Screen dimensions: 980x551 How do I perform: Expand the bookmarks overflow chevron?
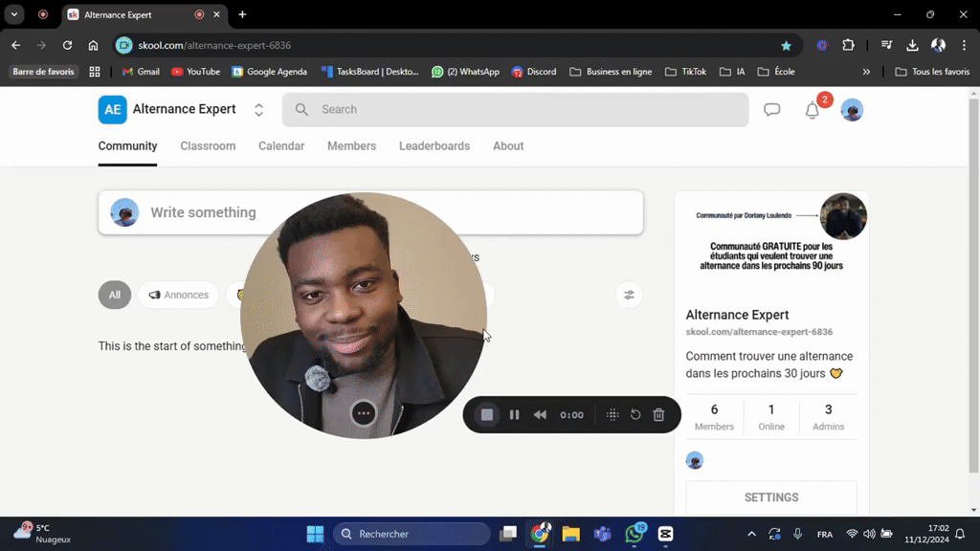866,71
